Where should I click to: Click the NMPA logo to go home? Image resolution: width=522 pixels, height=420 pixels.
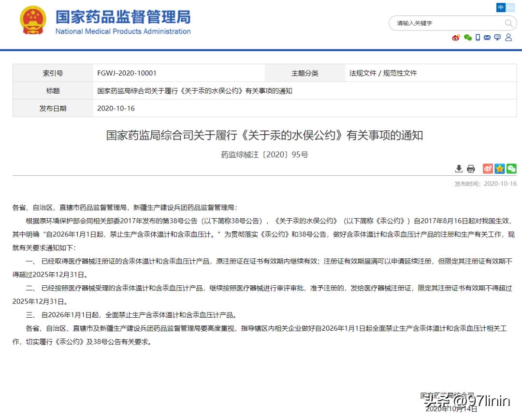32,21
